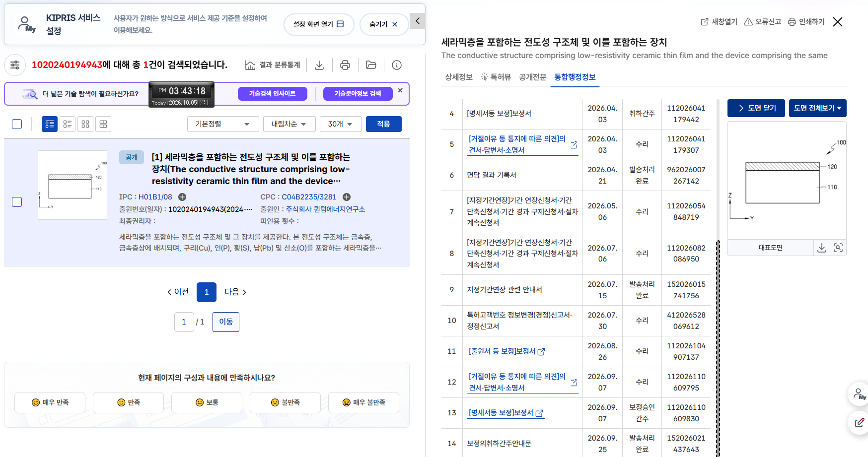Click the print results icon
Image resolution: width=868 pixels, height=457 pixels.
[345, 65]
